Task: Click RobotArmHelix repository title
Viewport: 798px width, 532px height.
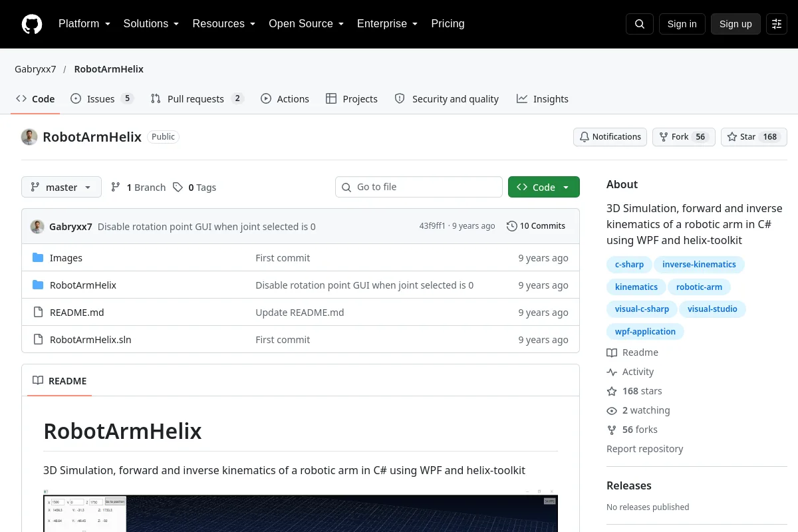Action: 92,137
